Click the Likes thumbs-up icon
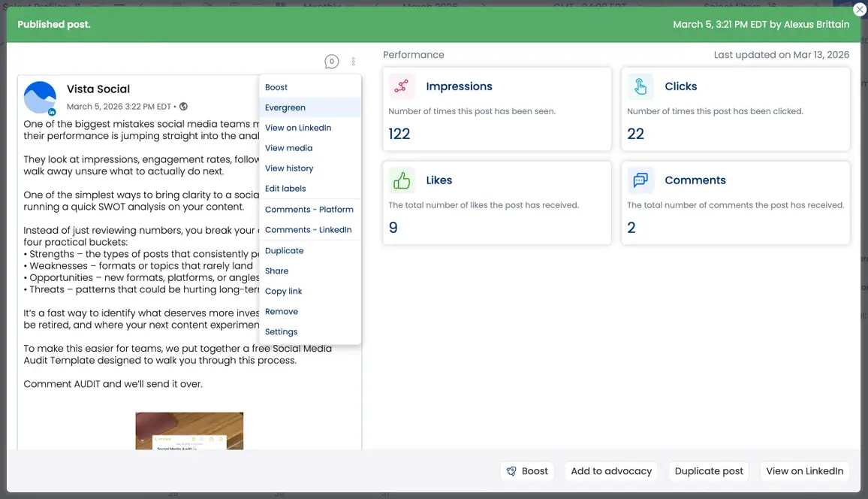Image resolution: width=868 pixels, height=499 pixels. coord(402,180)
